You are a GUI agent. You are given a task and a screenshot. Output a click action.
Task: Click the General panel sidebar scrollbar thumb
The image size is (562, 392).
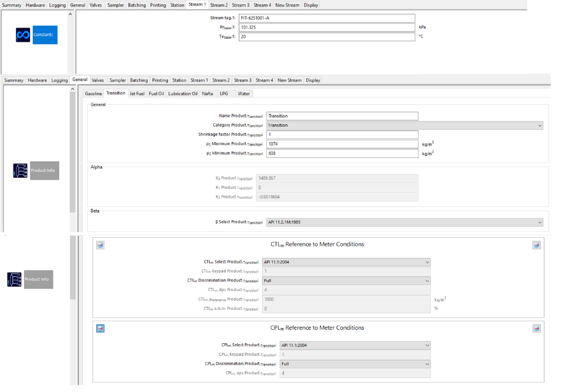coord(72,153)
